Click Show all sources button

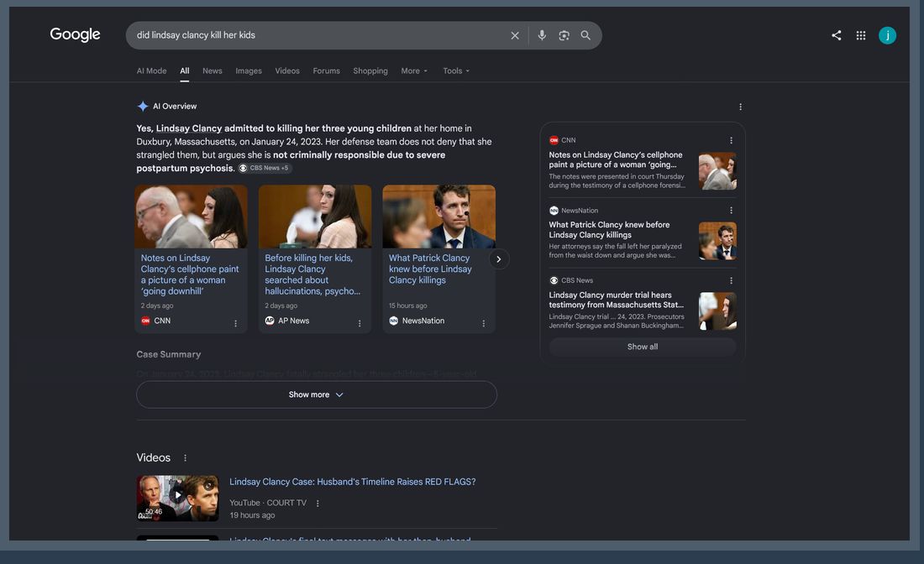point(643,347)
